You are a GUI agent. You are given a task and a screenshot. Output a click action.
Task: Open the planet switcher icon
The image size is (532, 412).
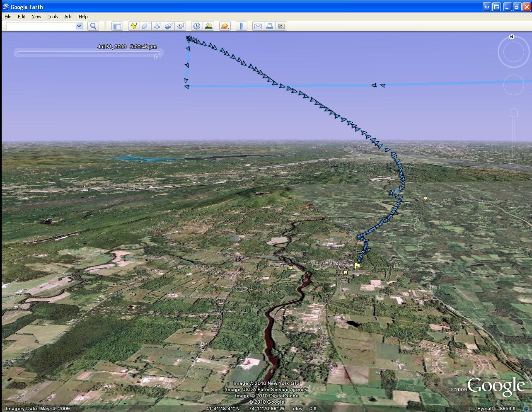coord(225,26)
